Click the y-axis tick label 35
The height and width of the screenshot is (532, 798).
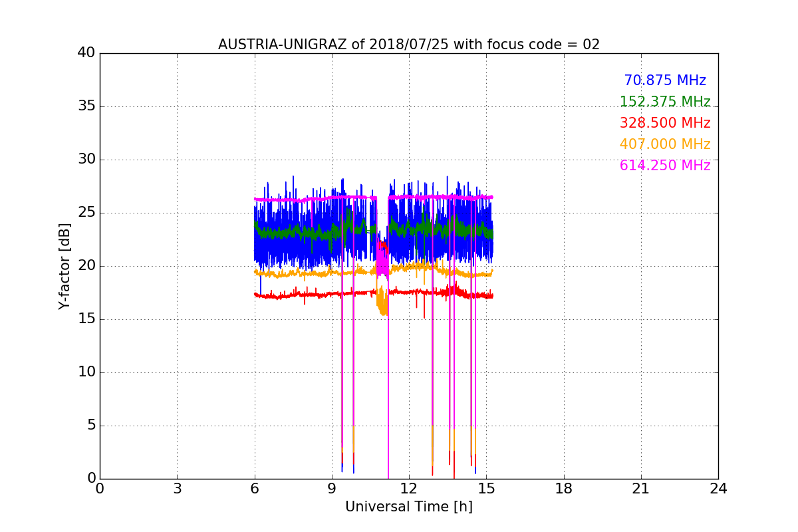click(86, 106)
